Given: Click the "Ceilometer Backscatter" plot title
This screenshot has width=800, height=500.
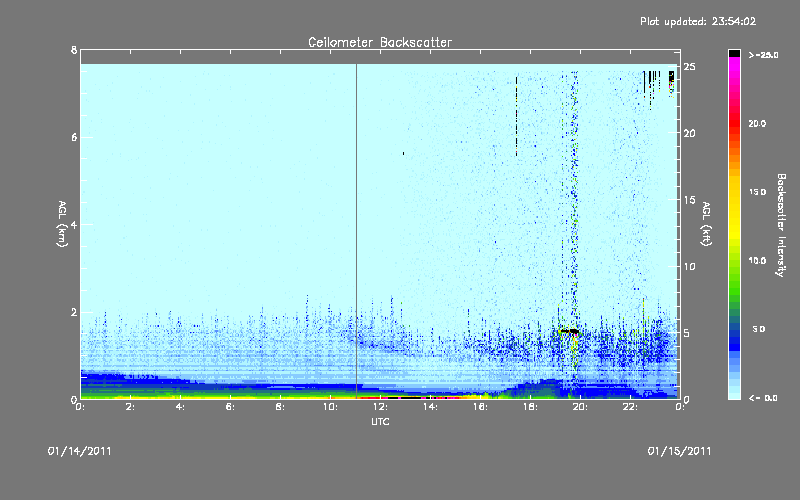Looking at the screenshot, I should coord(380,42).
